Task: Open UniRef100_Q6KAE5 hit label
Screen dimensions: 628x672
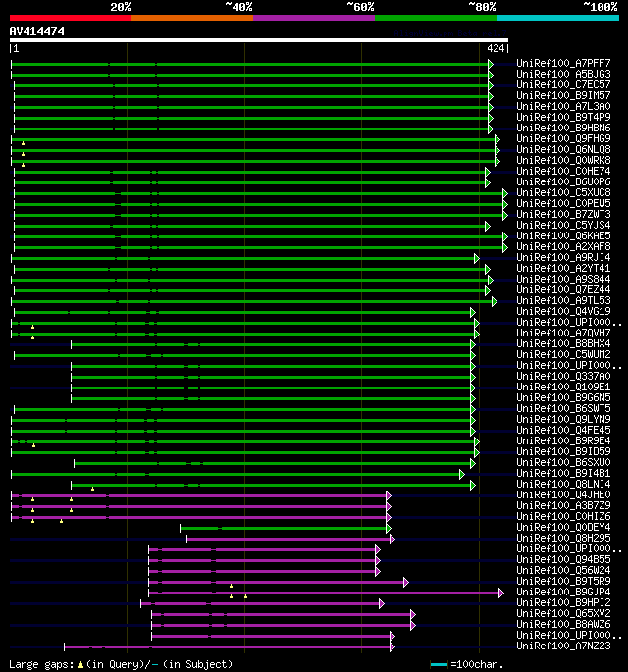Action: click(563, 235)
